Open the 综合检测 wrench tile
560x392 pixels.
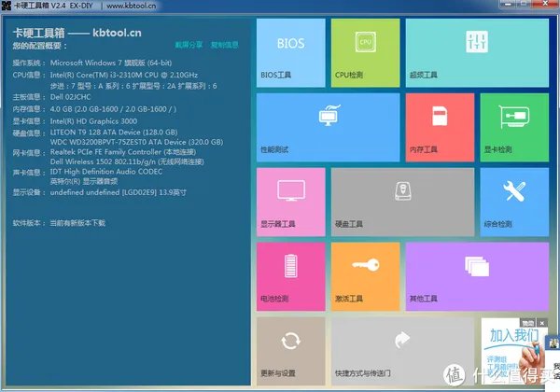[x=514, y=203]
